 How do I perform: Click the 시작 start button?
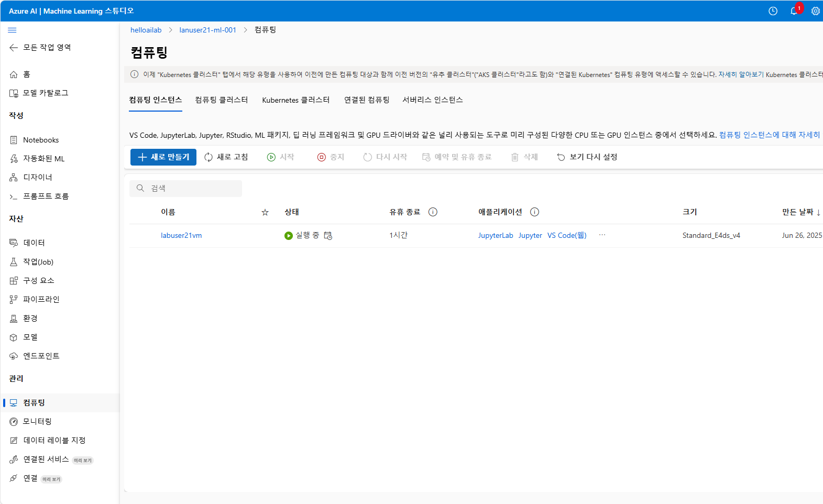pyautogui.click(x=281, y=157)
